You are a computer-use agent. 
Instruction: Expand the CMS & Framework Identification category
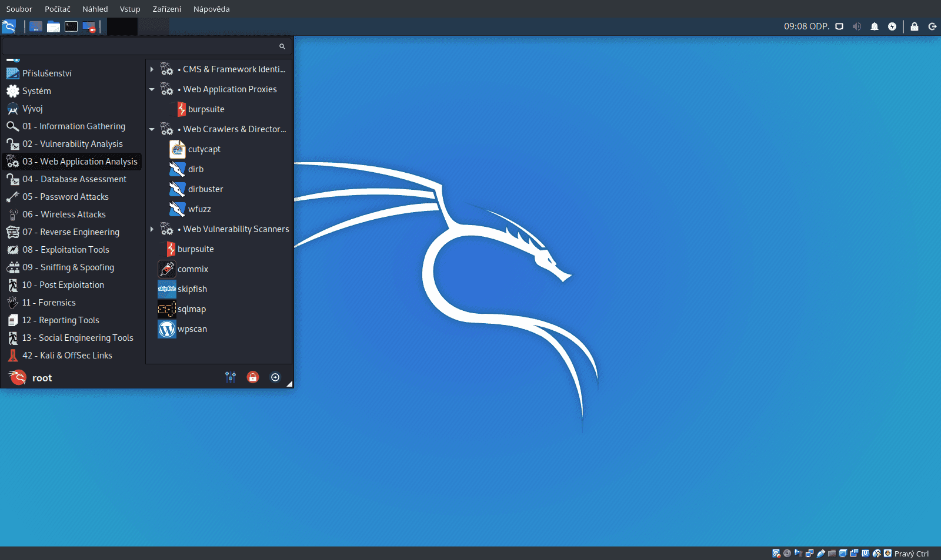pos(152,69)
